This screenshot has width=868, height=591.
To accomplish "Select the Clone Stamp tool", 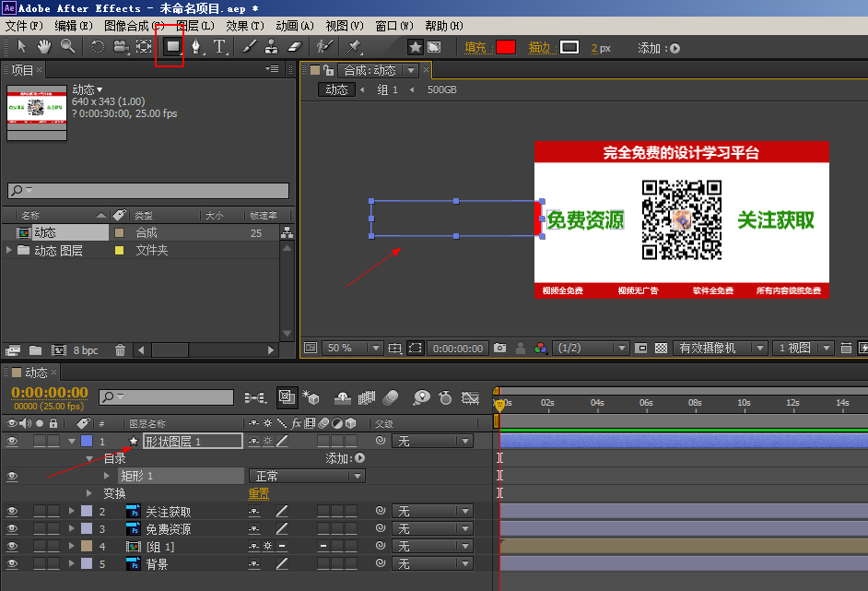I will tap(271, 47).
